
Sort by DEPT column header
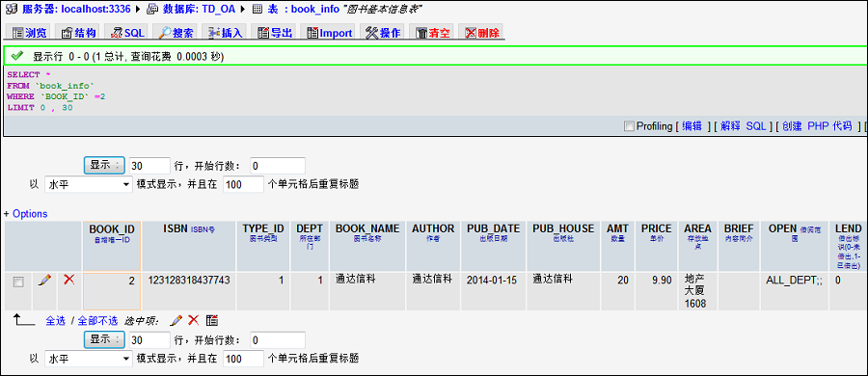(x=310, y=228)
